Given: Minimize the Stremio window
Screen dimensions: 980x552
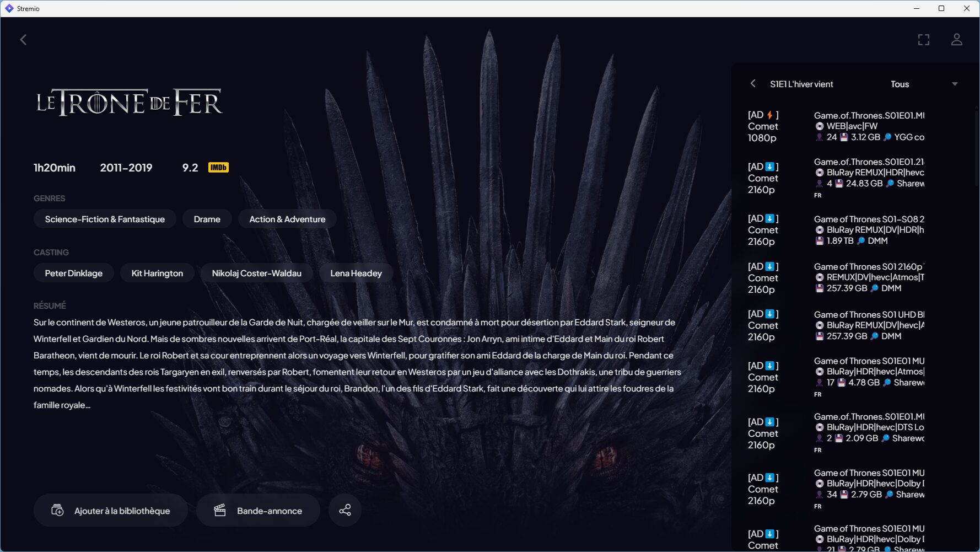Looking at the screenshot, I should coord(917,8).
